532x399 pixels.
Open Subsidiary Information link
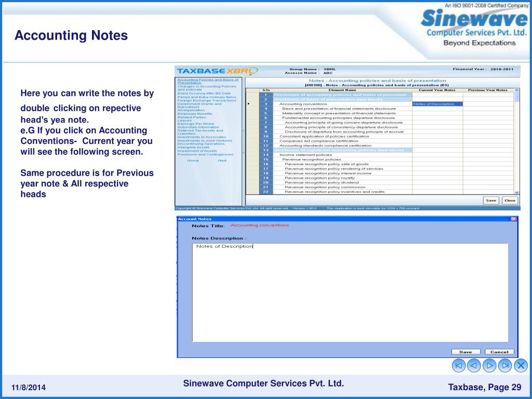(x=198, y=127)
